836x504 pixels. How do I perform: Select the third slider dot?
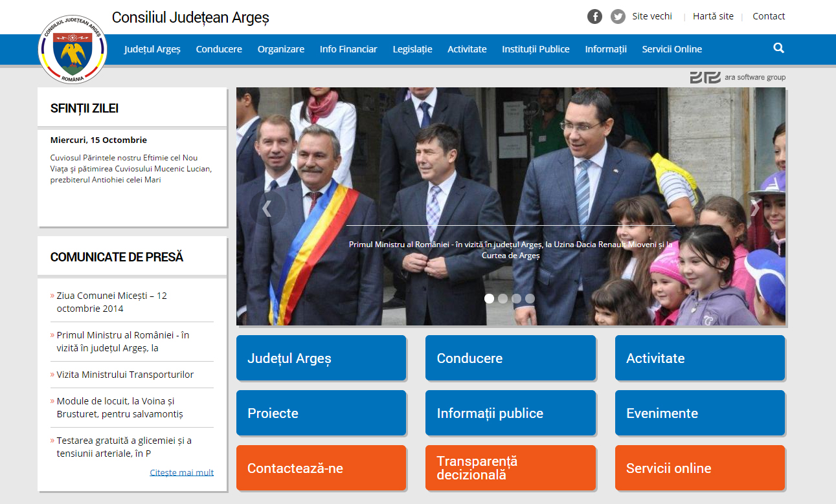[516, 298]
